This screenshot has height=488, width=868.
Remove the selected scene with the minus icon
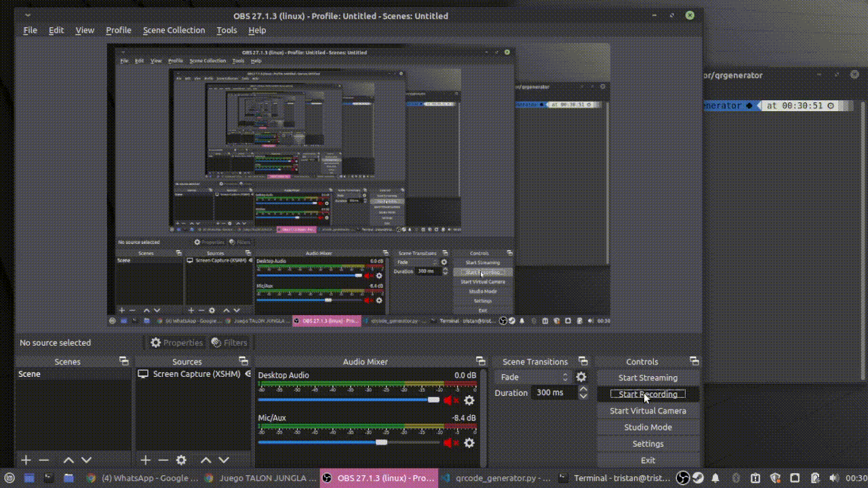tap(44, 460)
